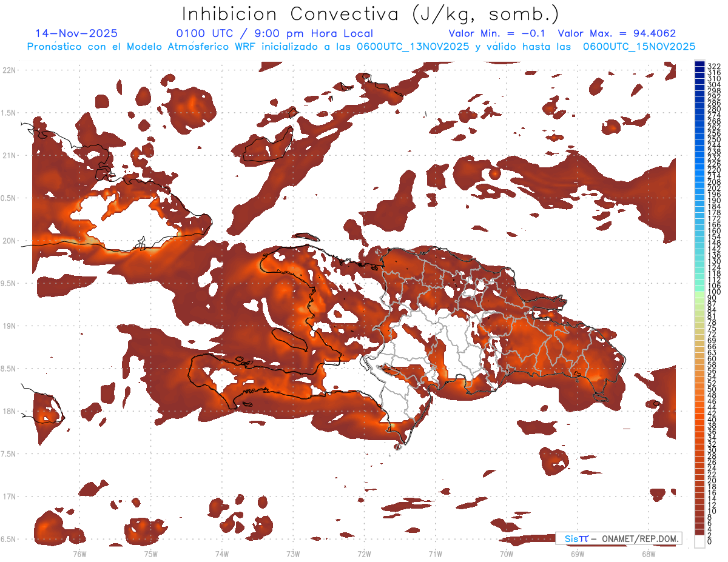Click the 'SisTT – ONAMET/REP.DOM.' credit box
The height and width of the screenshot is (562, 728).
click(619, 539)
